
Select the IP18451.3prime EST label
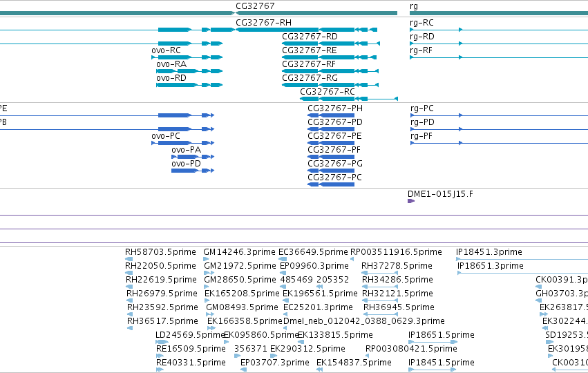point(489,252)
